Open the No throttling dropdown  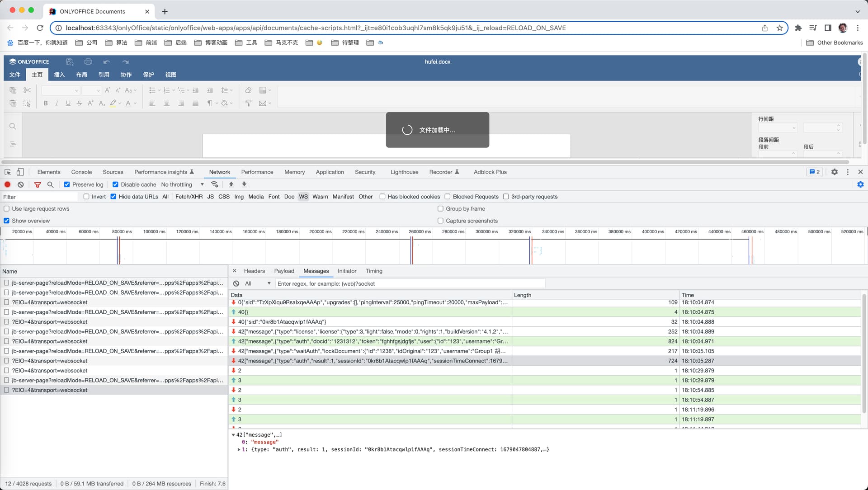[x=183, y=184]
